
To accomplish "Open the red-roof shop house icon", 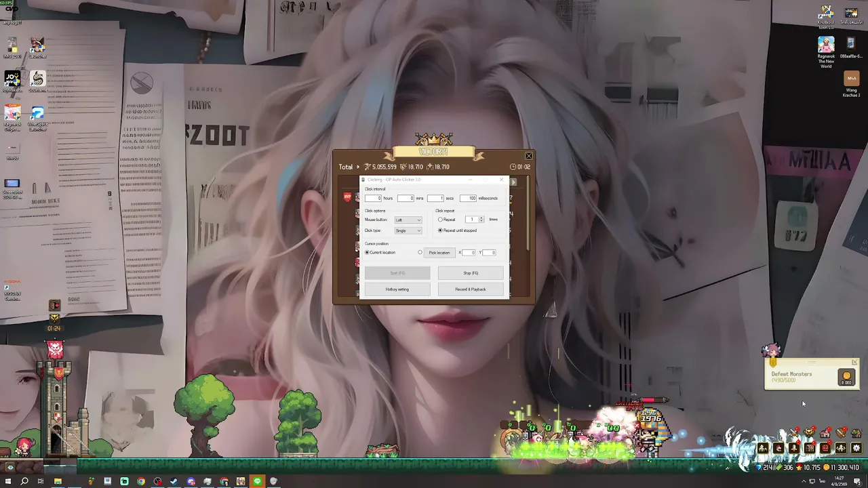I will coord(825,432).
